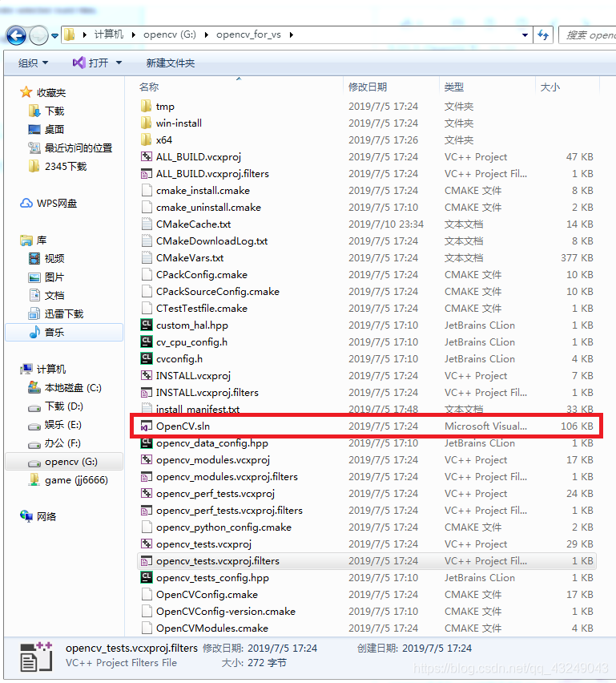Click the ALL_BUILD.vcxproj project icon
Image resolution: width=616 pixels, height=683 pixels.
pos(147,157)
